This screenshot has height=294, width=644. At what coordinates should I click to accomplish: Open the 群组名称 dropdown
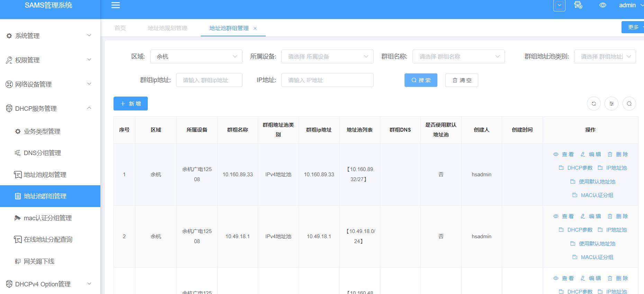(x=459, y=56)
